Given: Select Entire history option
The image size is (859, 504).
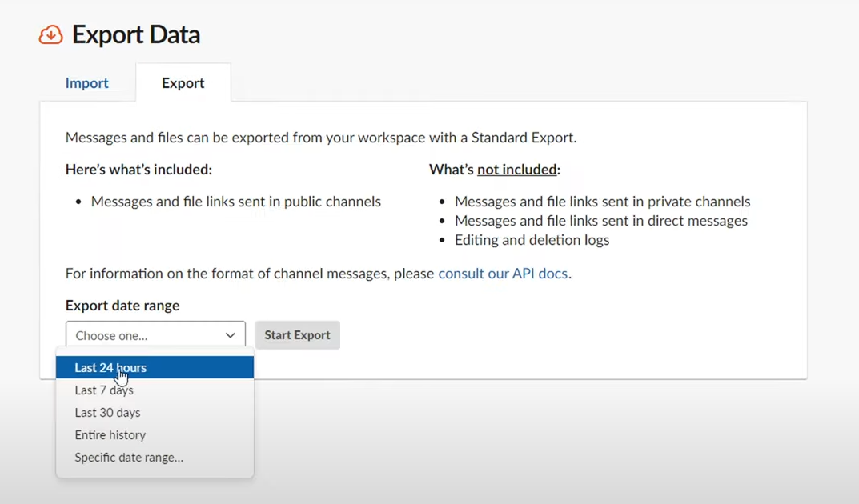Looking at the screenshot, I should [x=155, y=434].
